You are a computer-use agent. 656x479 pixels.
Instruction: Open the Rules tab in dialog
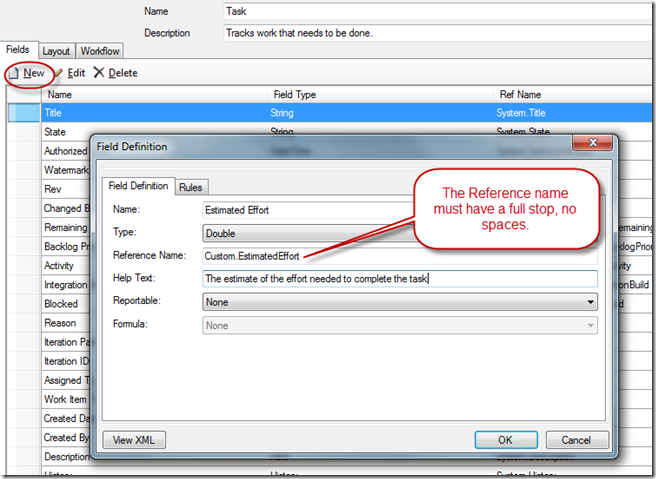[191, 187]
